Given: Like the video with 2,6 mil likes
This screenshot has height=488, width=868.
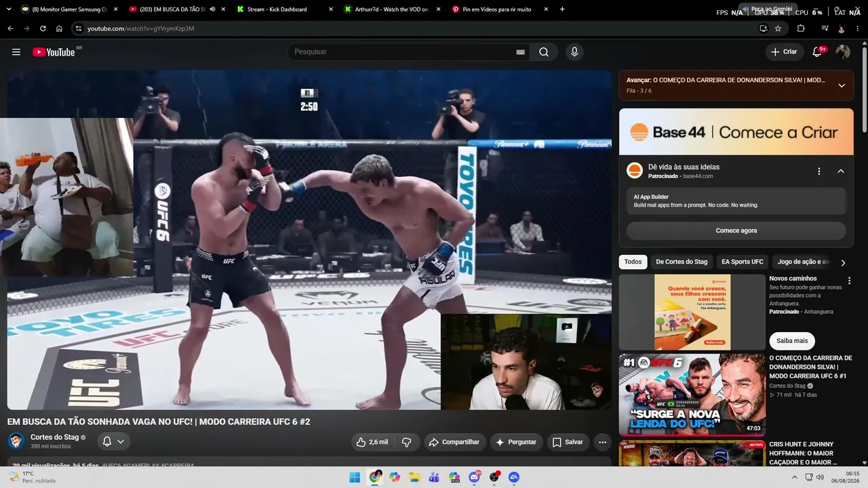Looking at the screenshot, I should [x=372, y=442].
